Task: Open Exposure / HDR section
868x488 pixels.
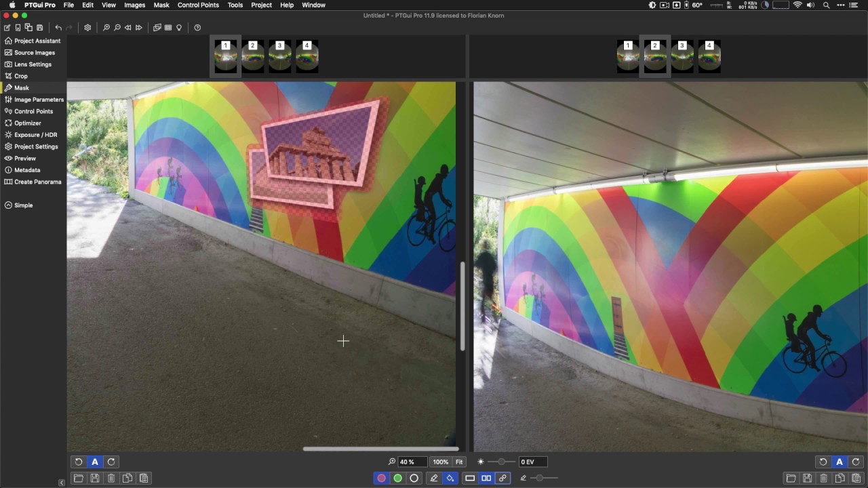Action: (33, 135)
